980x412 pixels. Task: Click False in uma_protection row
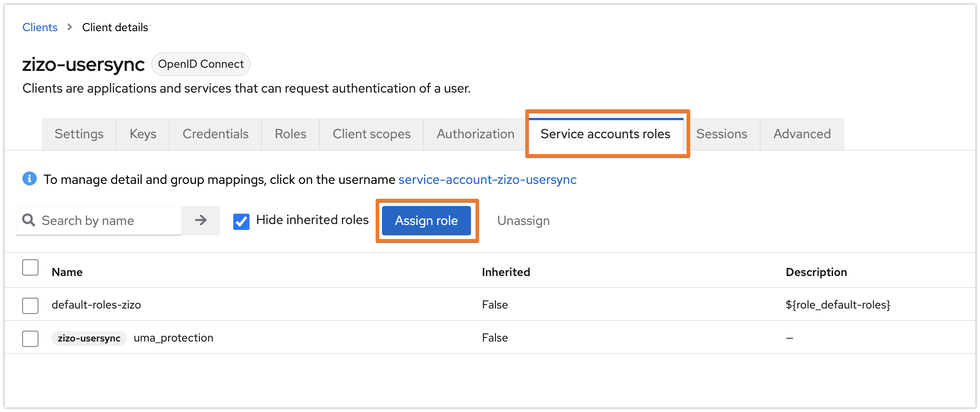tap(495, 338)
